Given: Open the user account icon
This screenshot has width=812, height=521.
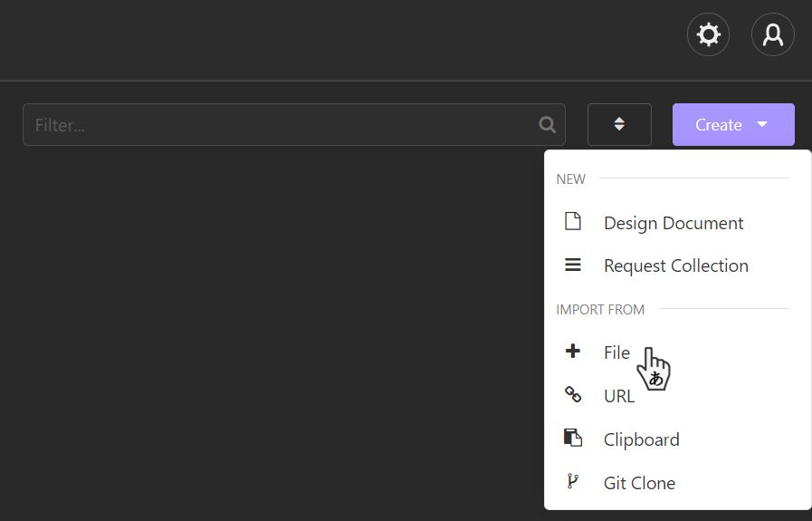Looking at the screenshot, I should pos(773,34).
